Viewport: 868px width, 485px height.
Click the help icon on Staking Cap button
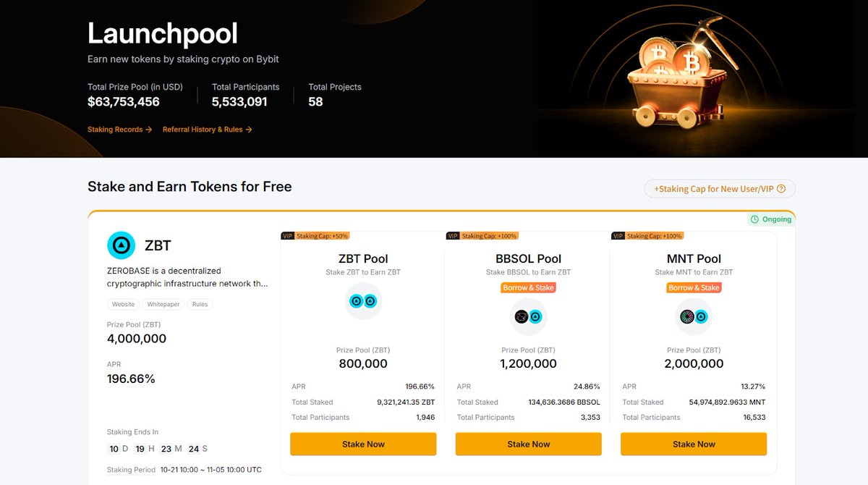tap(781, 189)
